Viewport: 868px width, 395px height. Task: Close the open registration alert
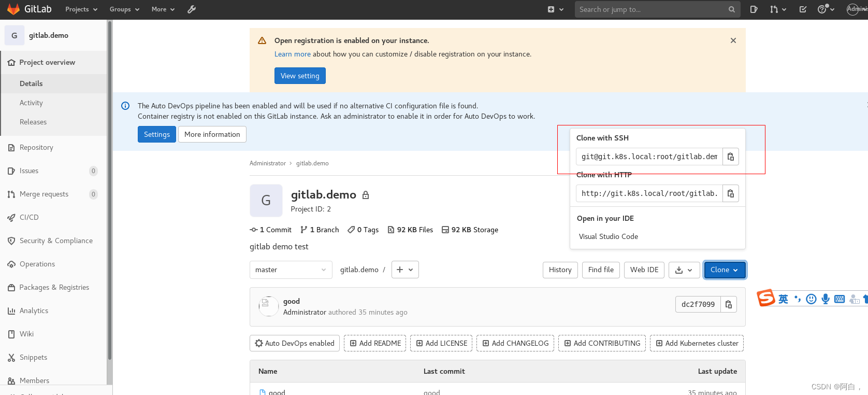[x=733, y=40]
